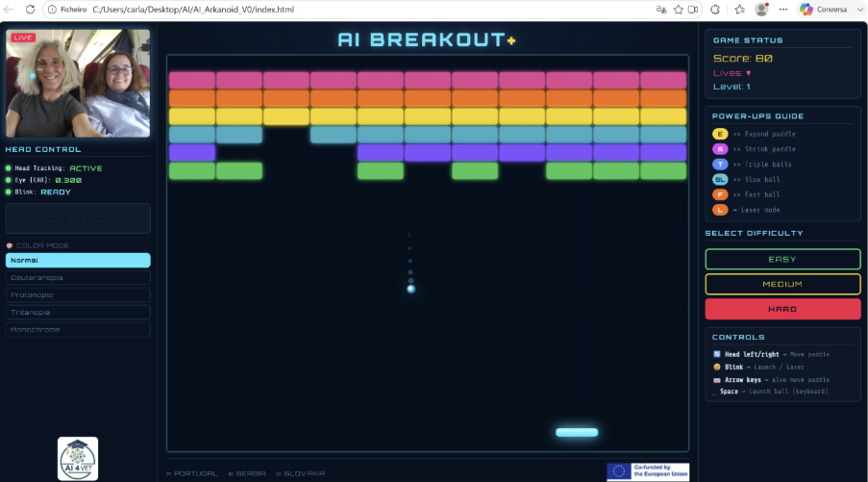Select EASY difficulty
The width and height of the screenshot is (868, 482).
click(x=782, y=260)
